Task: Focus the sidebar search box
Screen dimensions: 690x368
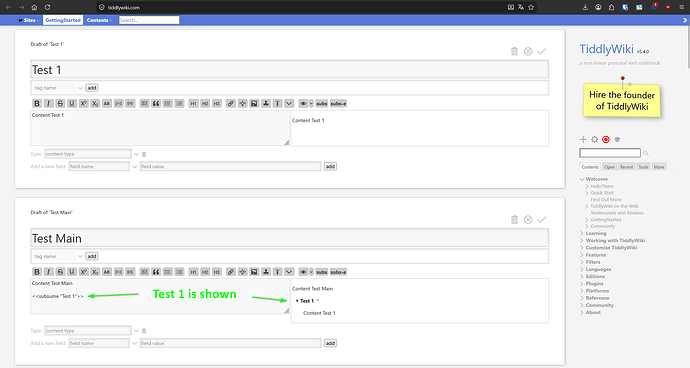Action: pos(610,153)
